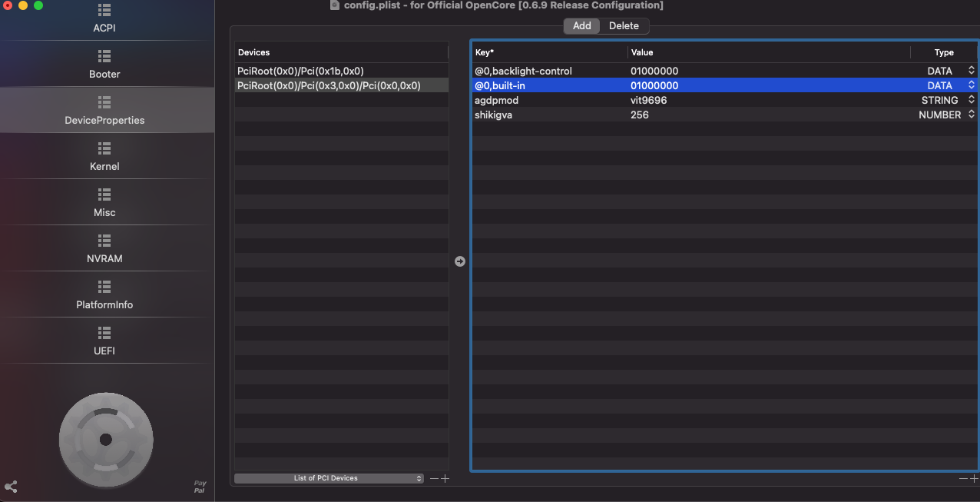Click the vit9696 value cell
The height and width of the screenshot is (502, 980).
pyautogui.click(x=648, y=100)
